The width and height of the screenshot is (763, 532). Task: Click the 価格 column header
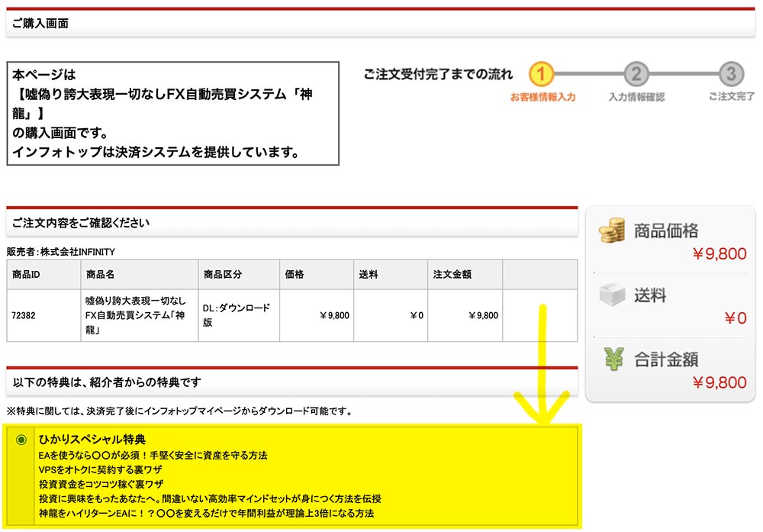coord(317,275)
